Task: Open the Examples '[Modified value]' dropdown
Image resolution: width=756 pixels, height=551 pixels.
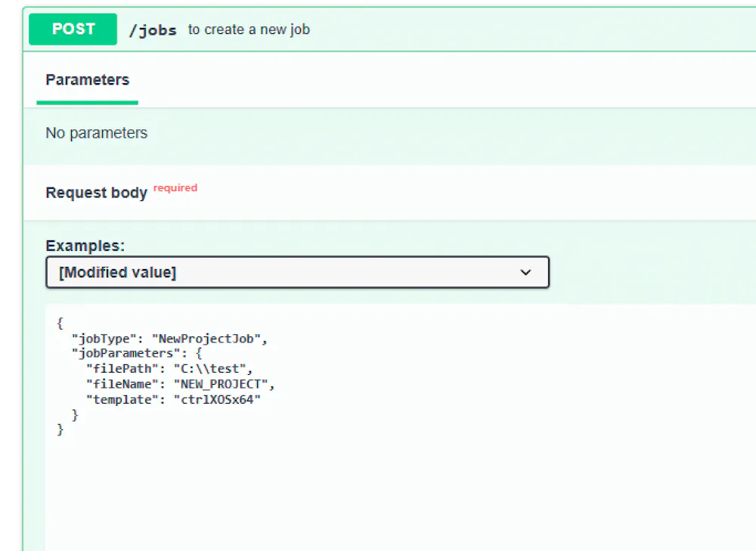Action: [297, 272]
